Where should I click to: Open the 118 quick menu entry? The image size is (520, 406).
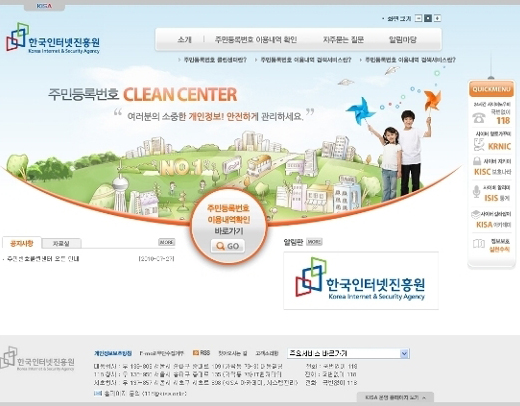coord(492,114)
